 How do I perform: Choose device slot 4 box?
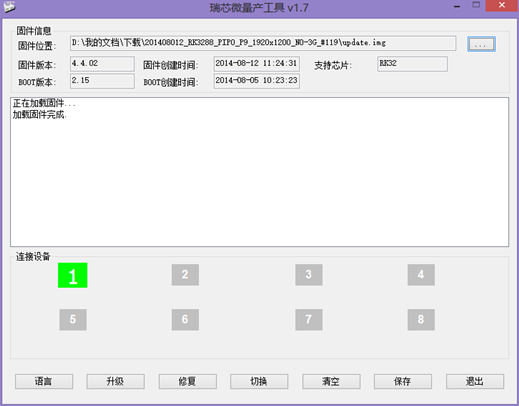click(421, 275)
